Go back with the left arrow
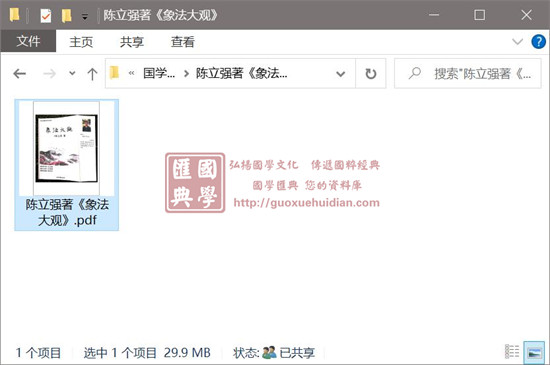The height and width of the screenshot is (365, 550). [19, 74]
